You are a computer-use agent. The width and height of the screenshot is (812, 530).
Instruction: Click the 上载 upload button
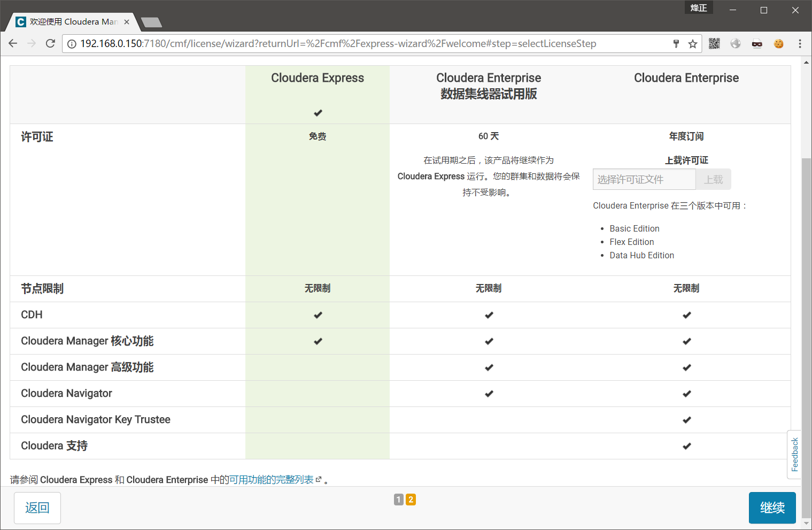tap(713, 179)
